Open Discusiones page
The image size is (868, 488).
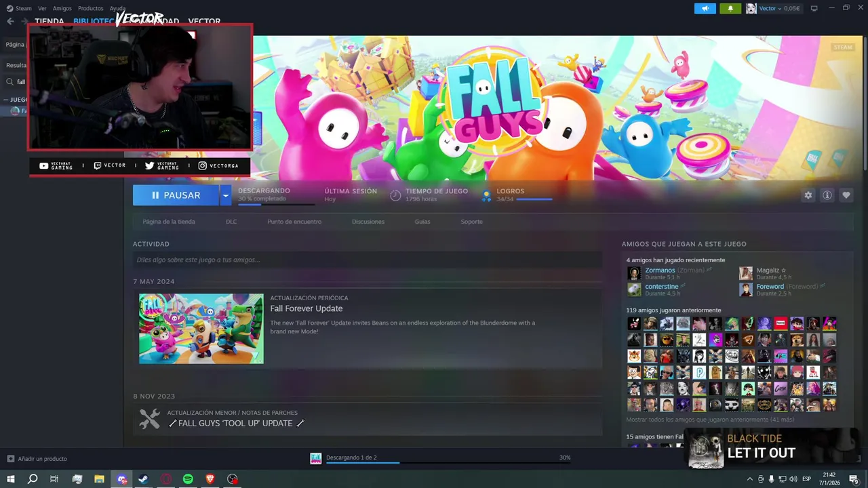(368, 222)
